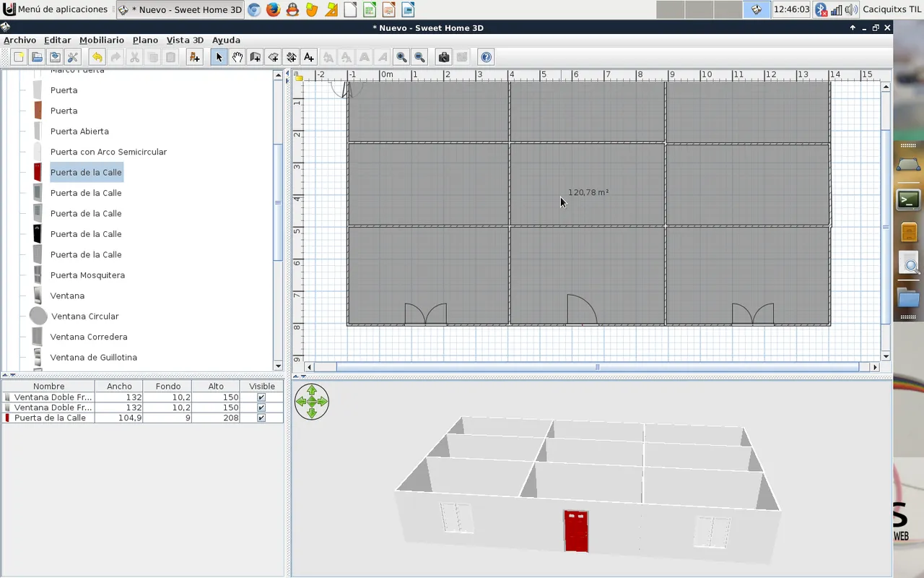The height and width of the screenshot is (578, 924).
Task: Click the 3D view navigation arrows control
Action: pyautogui.click(x=312, y=402)
